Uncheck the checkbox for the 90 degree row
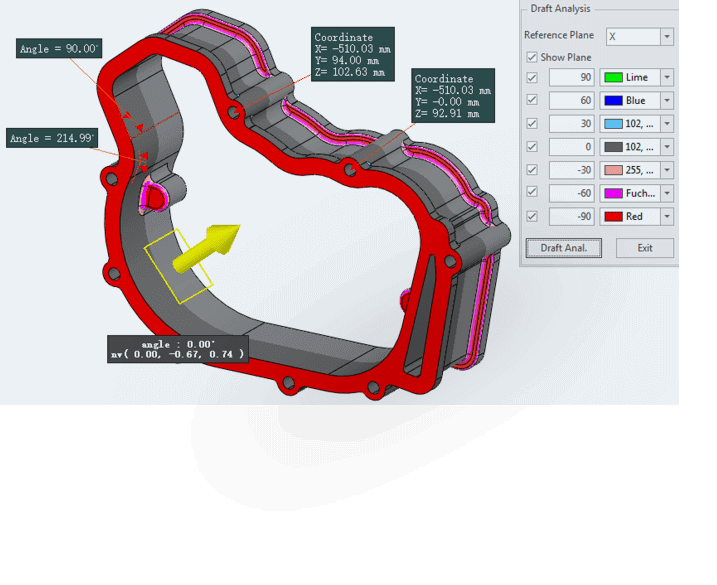 pyautogui.click(x=532, y=78)
